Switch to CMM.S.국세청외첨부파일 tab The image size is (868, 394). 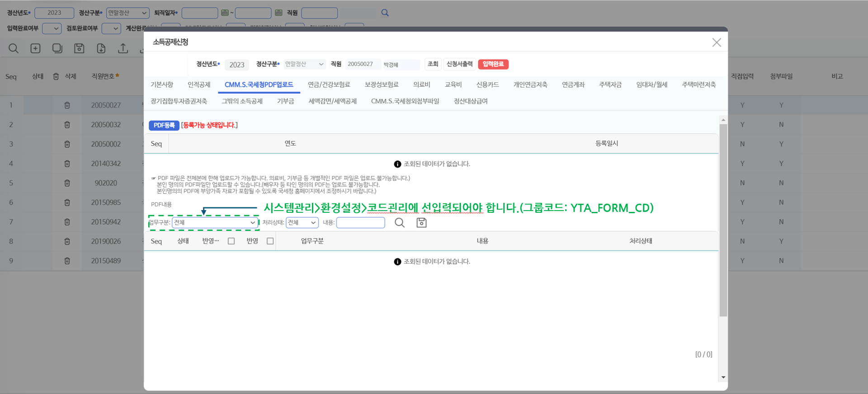pyautogui.click(x=405, y=101)
